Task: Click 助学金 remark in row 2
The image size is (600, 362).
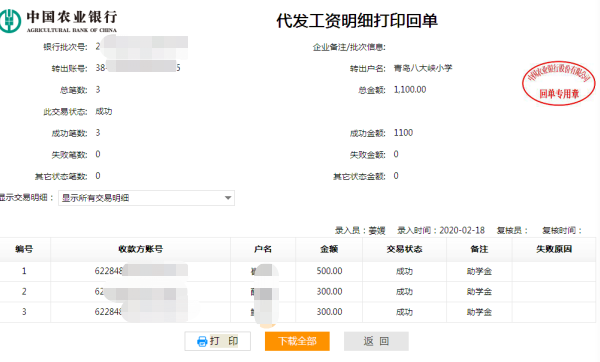Action: [479, 292]
